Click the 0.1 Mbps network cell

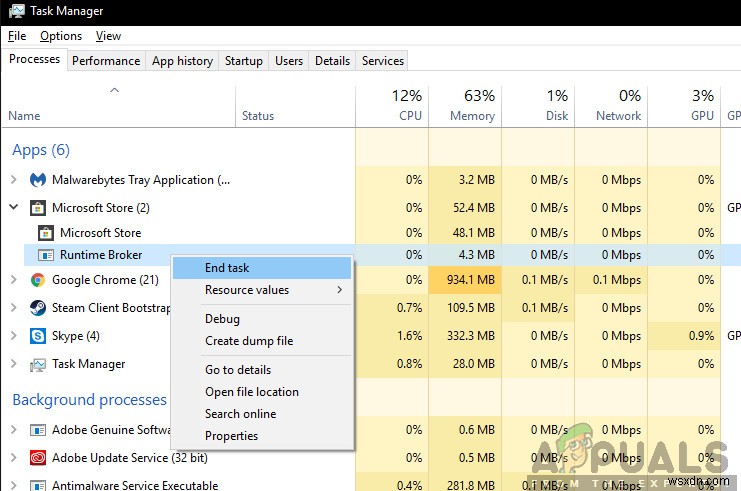(x=611, y=280)
